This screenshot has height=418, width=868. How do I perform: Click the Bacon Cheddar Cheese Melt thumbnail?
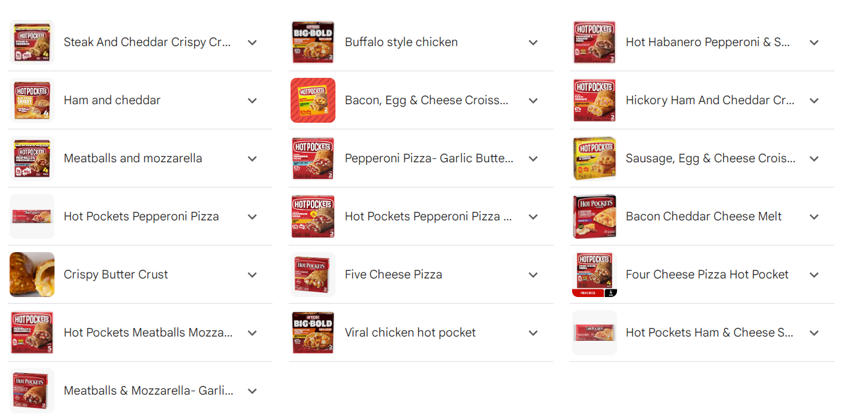594,217
